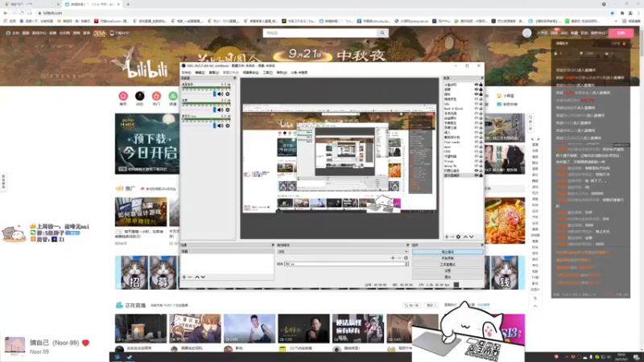The image size is (644, 362).
Task: Move selected scene down
Action: tap(203, 277)
